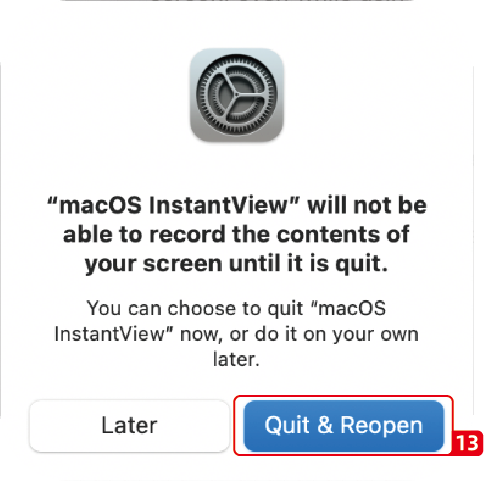This screenshot has height=481, width=484.
Task: Click the "now, or do it on your own" line
Action: click(x=299, y=334)
